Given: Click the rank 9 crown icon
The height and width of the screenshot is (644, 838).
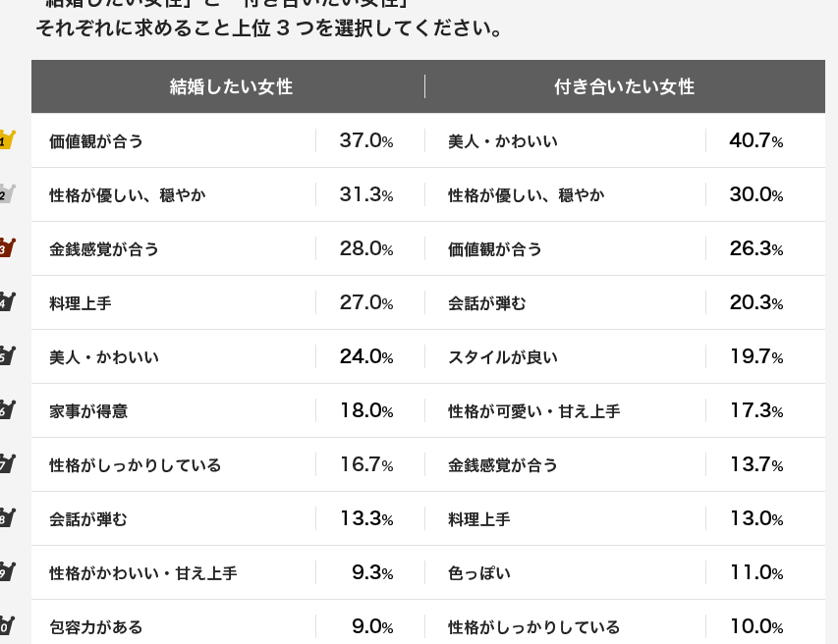Looking at the screenshot, I should 6,572.
